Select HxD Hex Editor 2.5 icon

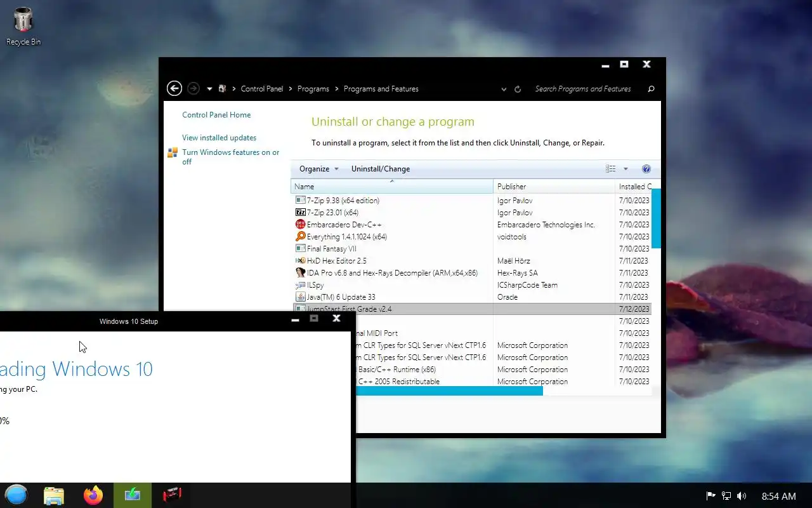pyautogui.click(x=301, y=261)
